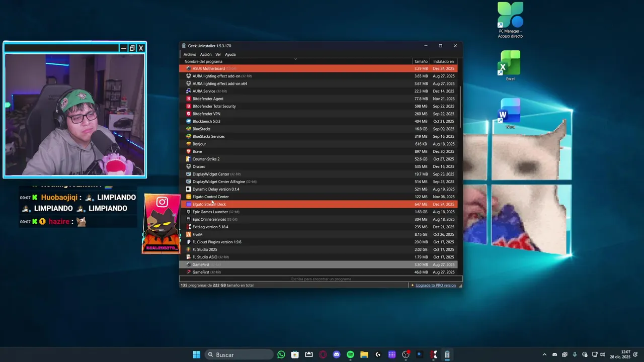Sort by Tamaño column header

[421, 61]
